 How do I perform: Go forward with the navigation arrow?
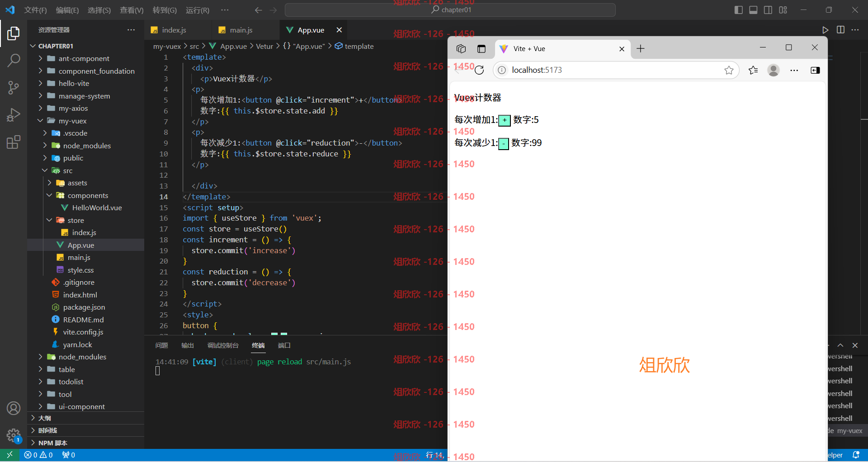point(273,10)
